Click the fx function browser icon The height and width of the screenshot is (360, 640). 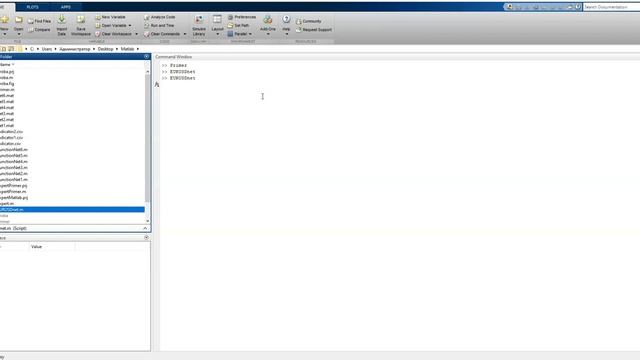(157, 84)
